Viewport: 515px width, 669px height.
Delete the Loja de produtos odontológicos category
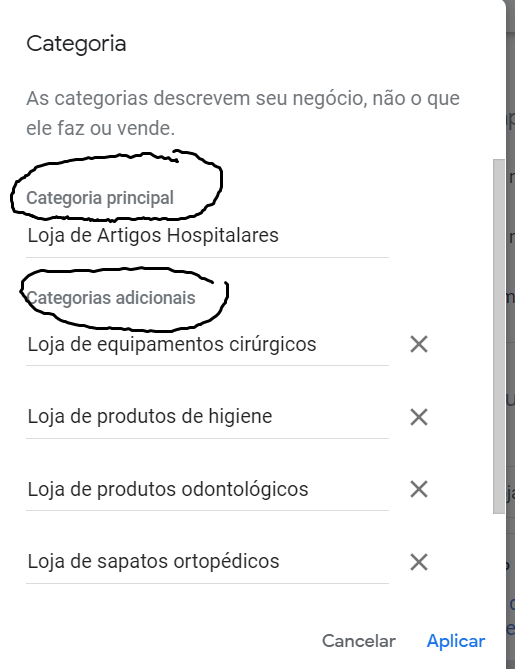click(419, 489)
